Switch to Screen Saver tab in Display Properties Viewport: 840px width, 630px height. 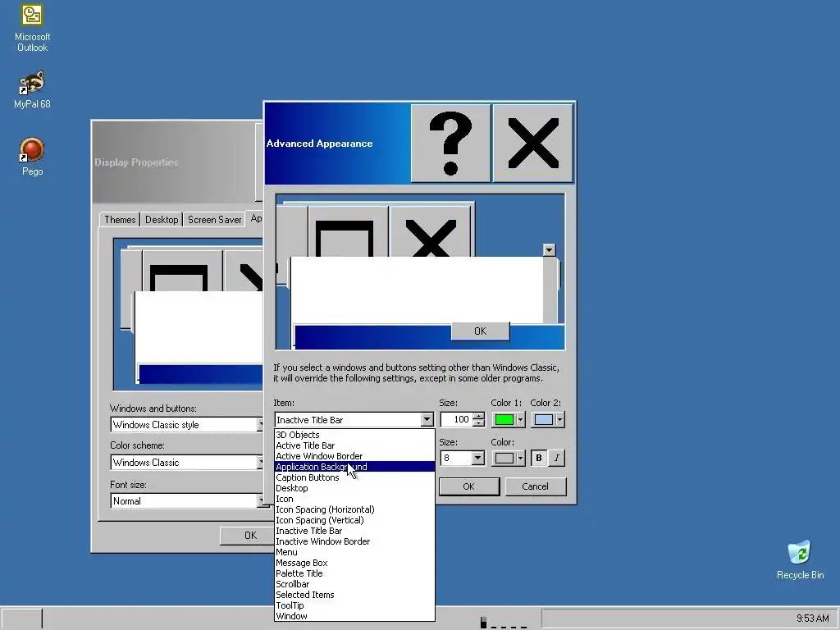pyautogui.click(x=214, y=220)
